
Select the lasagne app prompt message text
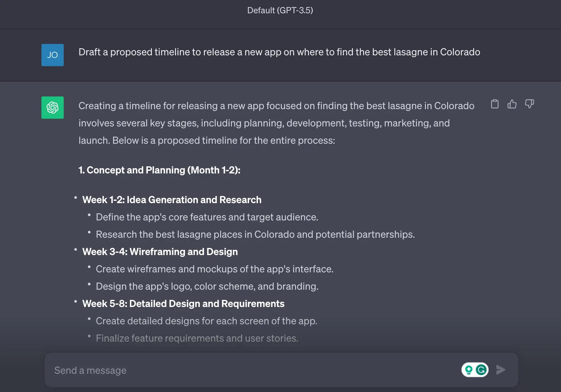pos(279,52)
